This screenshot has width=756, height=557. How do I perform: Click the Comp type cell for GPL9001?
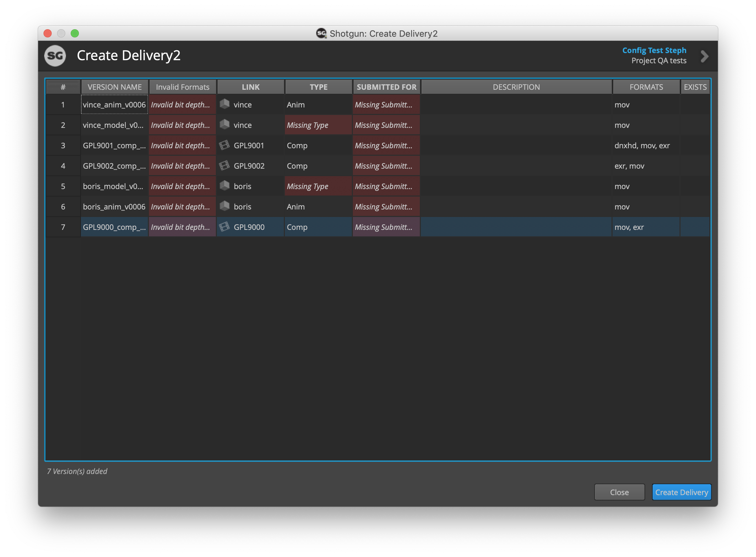[x=319, y=145]
